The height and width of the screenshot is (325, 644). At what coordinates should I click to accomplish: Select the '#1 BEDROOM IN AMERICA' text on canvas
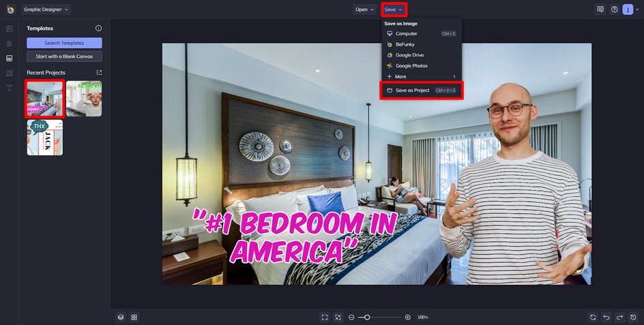click(x=294, y=238)
